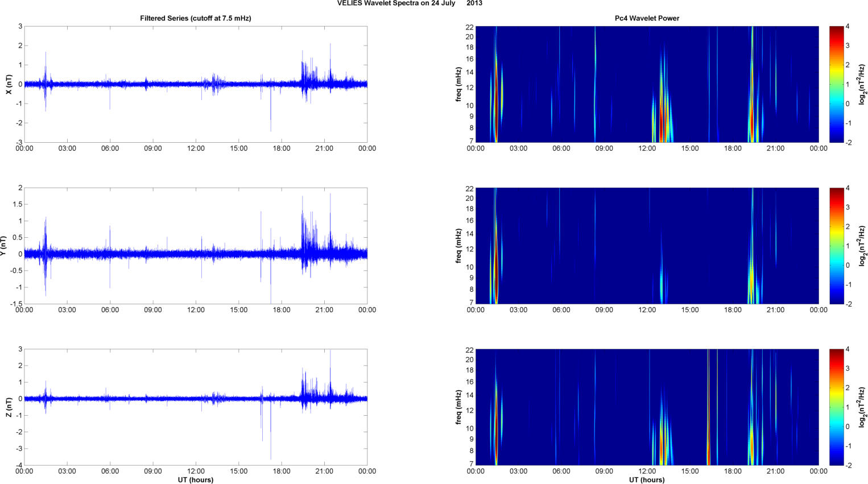
Task: Click the log2(nT²/Hz) label beside the bottom colorbar
Action: click(x=862, y=407)
